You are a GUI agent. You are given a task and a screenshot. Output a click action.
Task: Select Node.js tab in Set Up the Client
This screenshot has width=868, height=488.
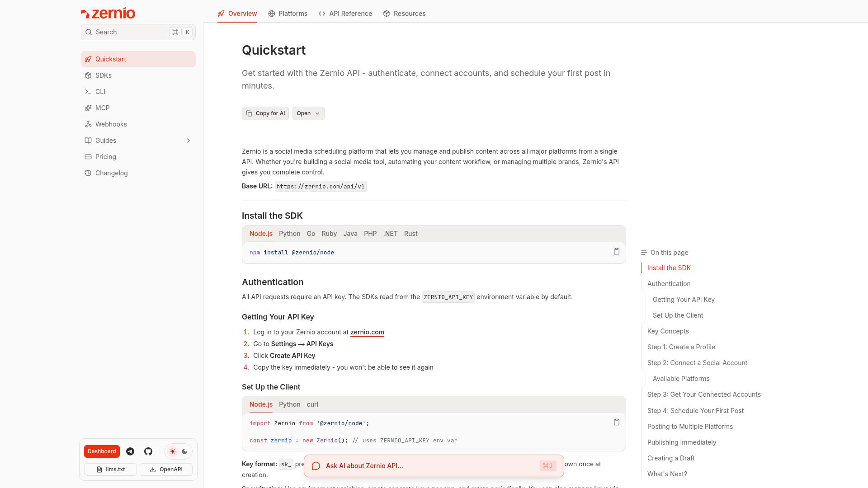[261, 404]
